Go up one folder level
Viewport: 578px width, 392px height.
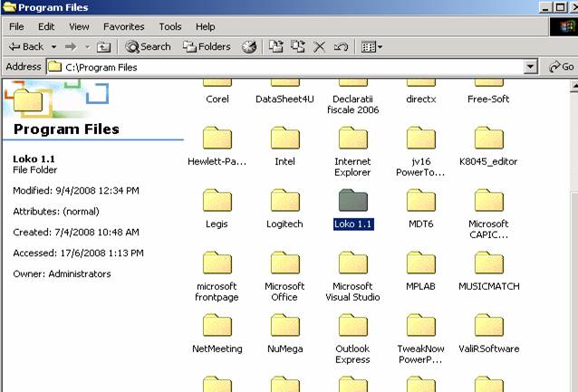(x=103, y=47)
